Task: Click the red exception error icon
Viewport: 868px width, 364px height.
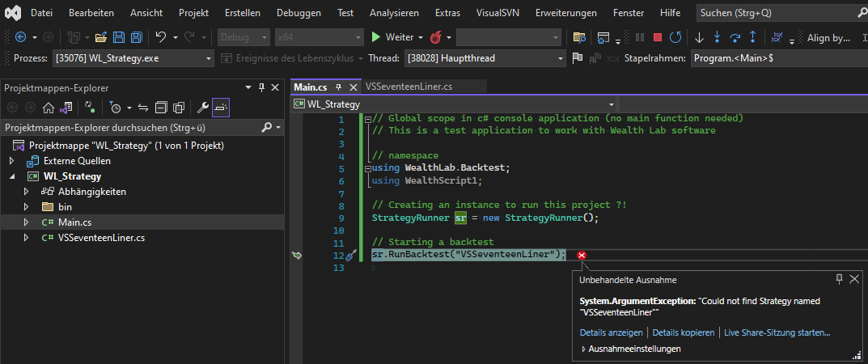Action: 582,256
